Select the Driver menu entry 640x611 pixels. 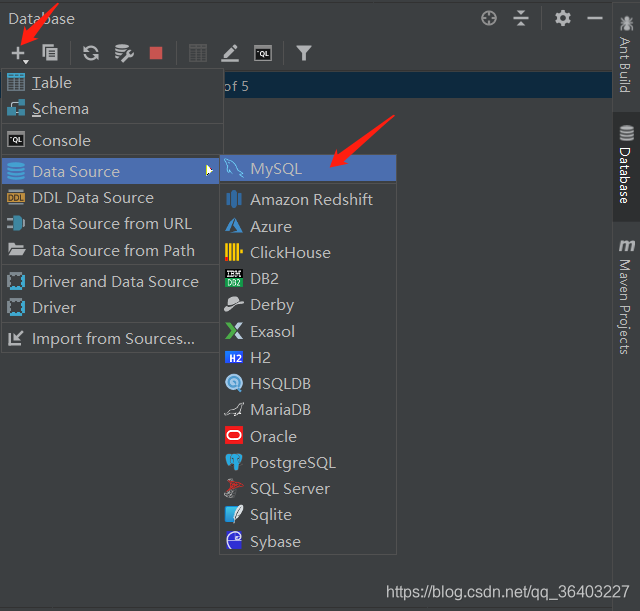[x=111, y=308]
